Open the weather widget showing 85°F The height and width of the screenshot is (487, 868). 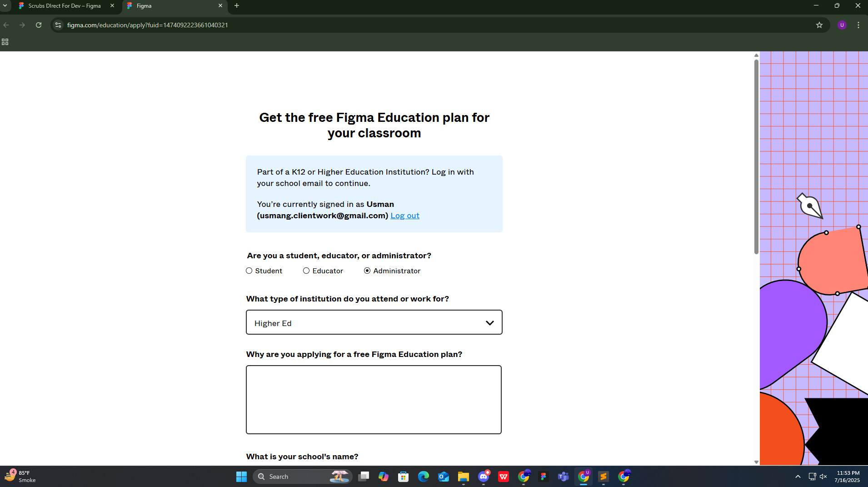click(x=20, y=477)
